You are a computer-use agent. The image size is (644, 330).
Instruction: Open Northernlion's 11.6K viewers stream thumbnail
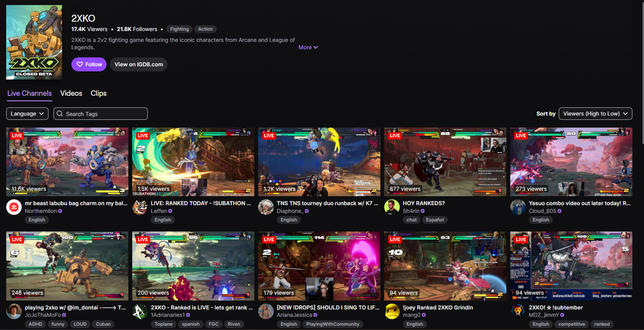coord(67,162)
